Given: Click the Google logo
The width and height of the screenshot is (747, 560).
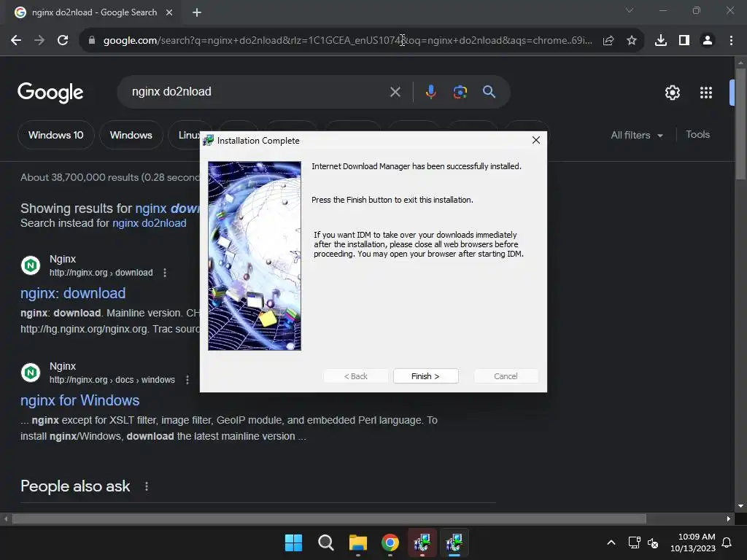Looking at the screenshot, I should click(x=50, y=92).
